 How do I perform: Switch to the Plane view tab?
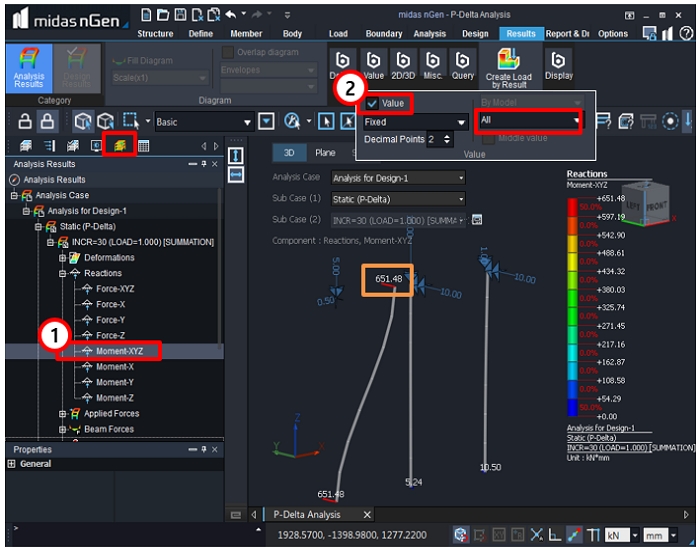pos(325,153)
